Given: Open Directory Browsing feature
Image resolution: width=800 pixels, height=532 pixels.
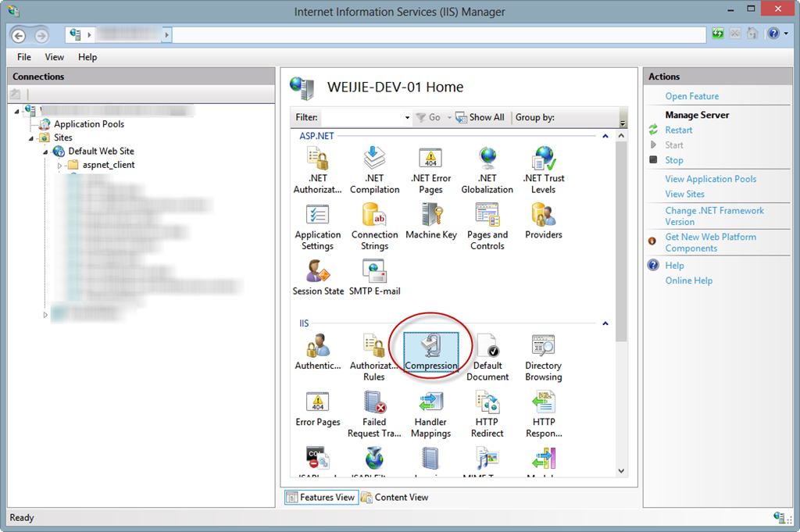Looking at the screenshot, I should coord(544,357).
